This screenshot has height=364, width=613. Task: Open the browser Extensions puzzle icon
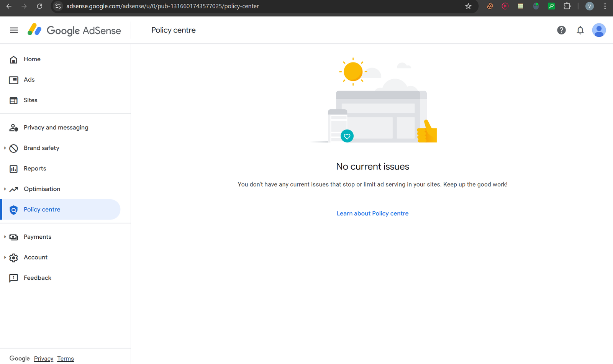[567, 6]
